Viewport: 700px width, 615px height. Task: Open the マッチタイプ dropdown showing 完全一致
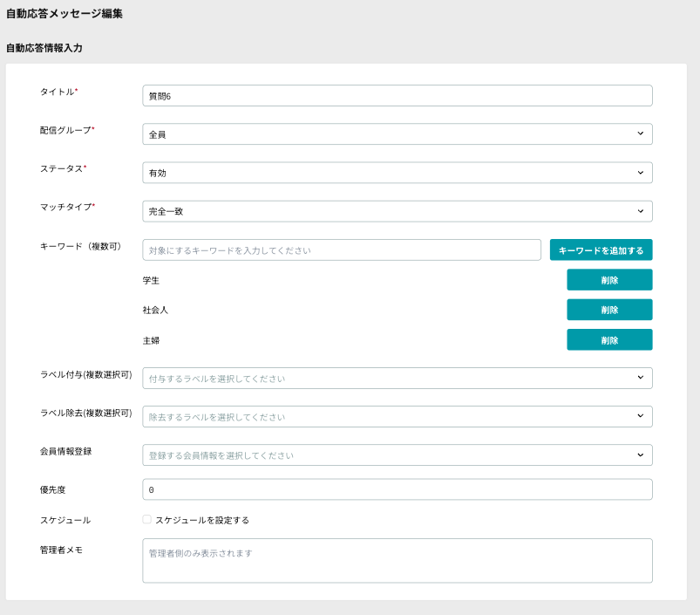click(397, 211)
